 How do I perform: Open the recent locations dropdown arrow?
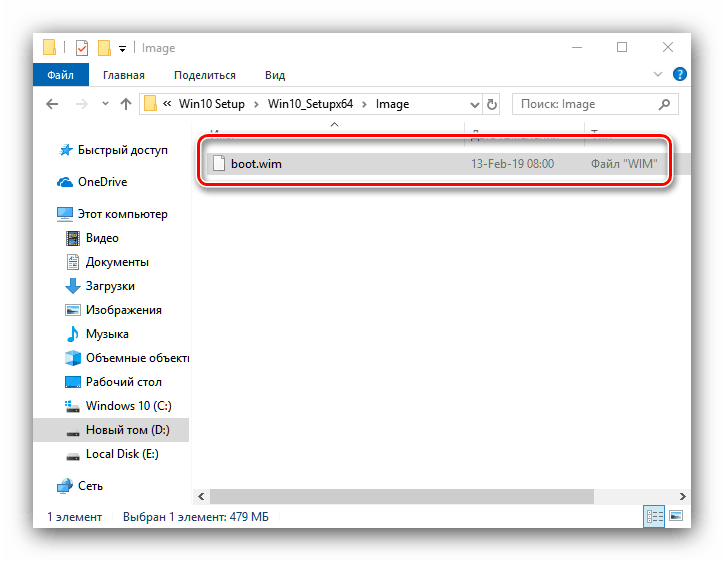point(105,104)
